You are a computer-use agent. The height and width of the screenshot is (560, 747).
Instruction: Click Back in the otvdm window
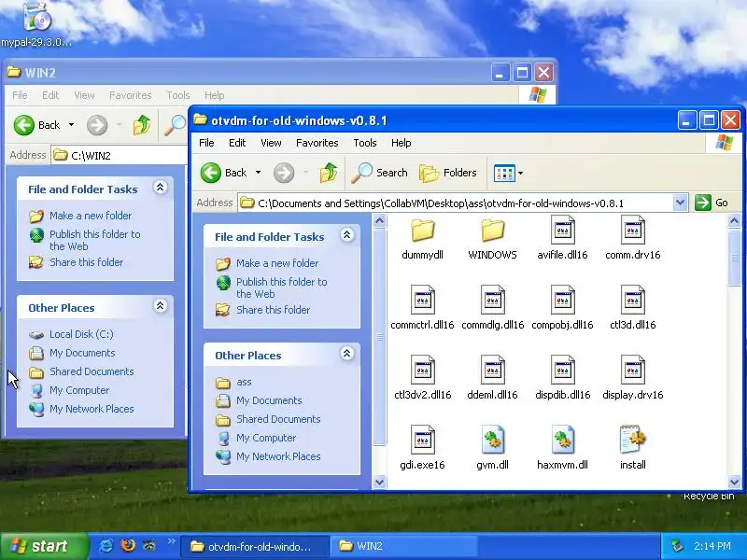(224, 173)
